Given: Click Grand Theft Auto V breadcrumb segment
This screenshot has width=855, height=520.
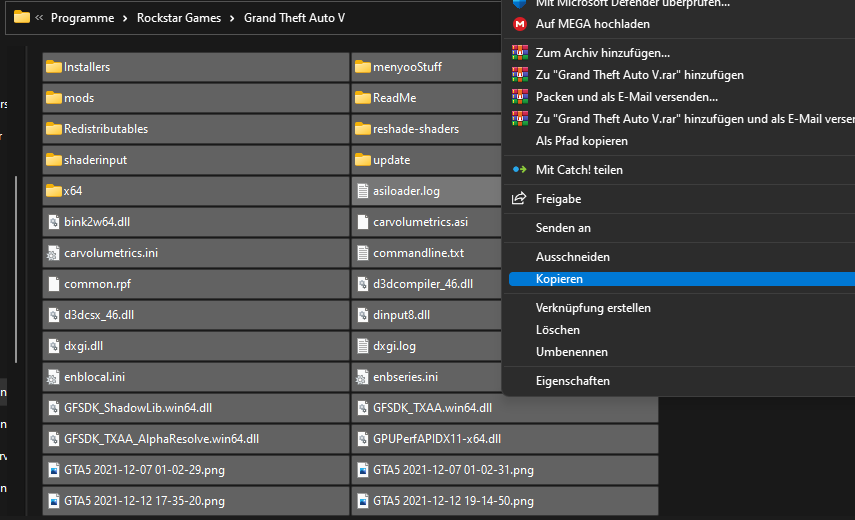Looking at the screenshot, I should point(294,18).
